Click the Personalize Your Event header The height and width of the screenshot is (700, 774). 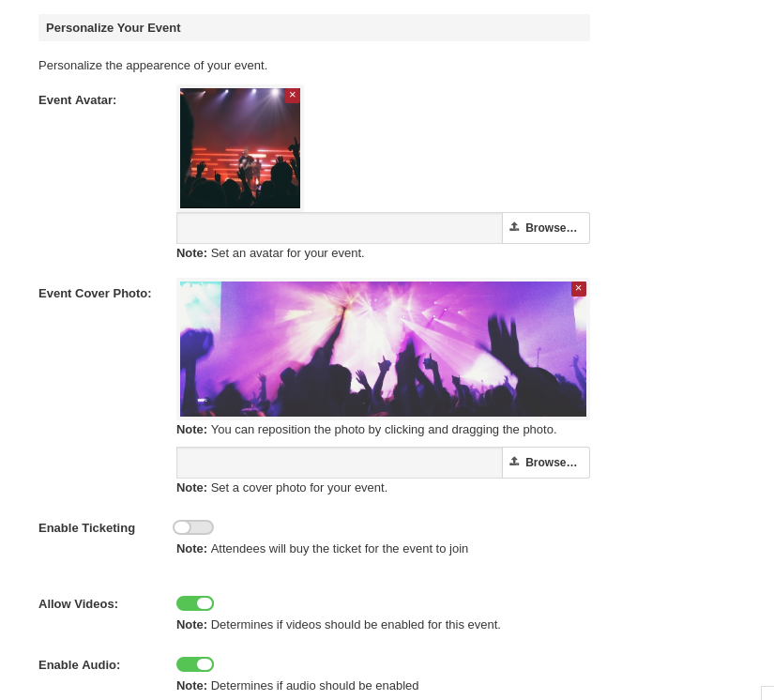pos(114,27)
